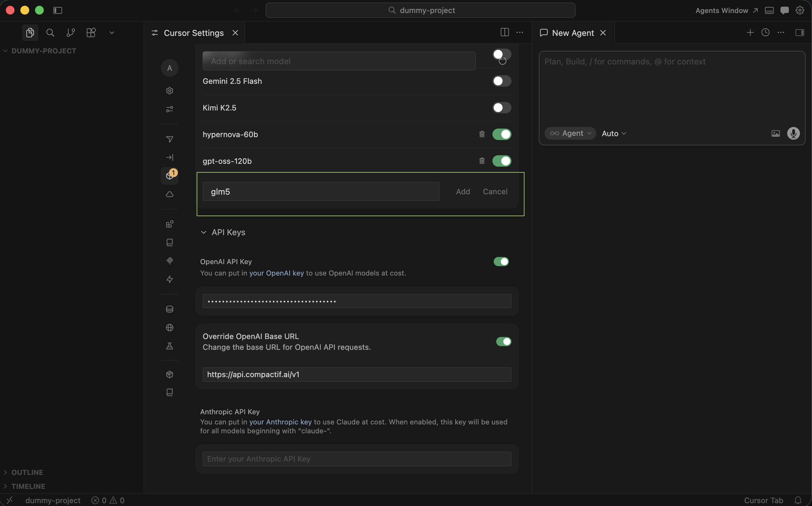Open the 'your OpenAI key' link
Viewport: 812px width, 506px height.
pyautogui.click(x=277, y=273)
